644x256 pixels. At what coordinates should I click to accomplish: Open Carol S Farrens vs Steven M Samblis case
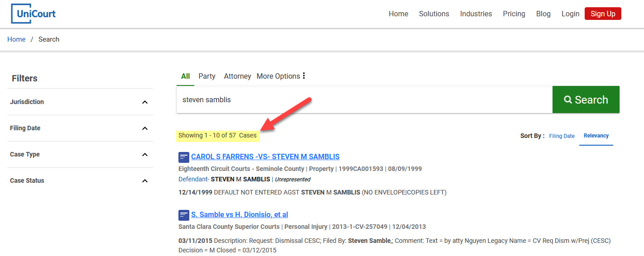265,157
